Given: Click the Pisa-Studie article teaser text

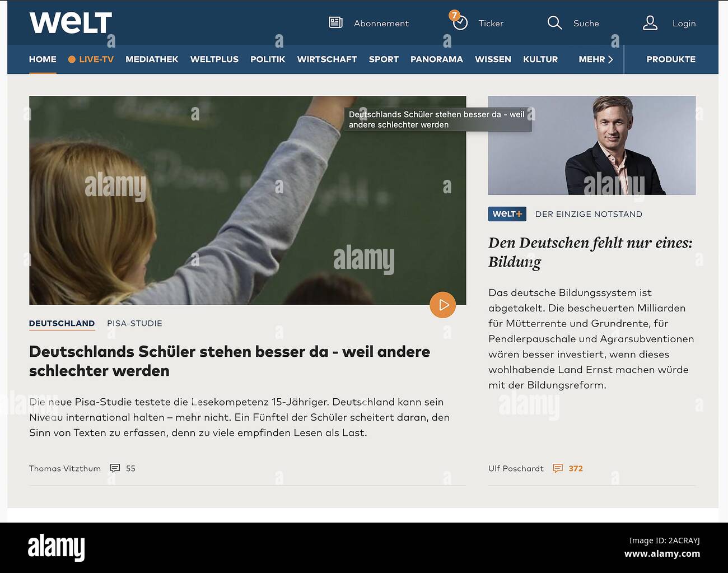Looking at the screenshot, I should [240, 417].
